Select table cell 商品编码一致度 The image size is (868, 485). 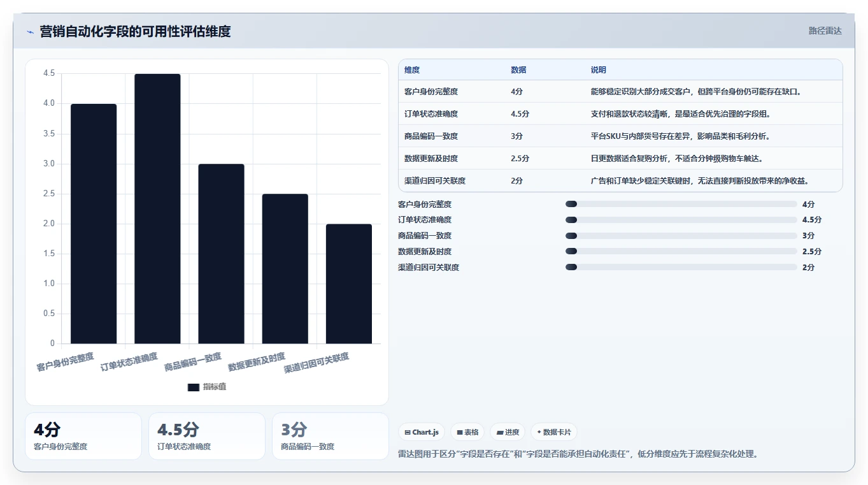[431, 136]
